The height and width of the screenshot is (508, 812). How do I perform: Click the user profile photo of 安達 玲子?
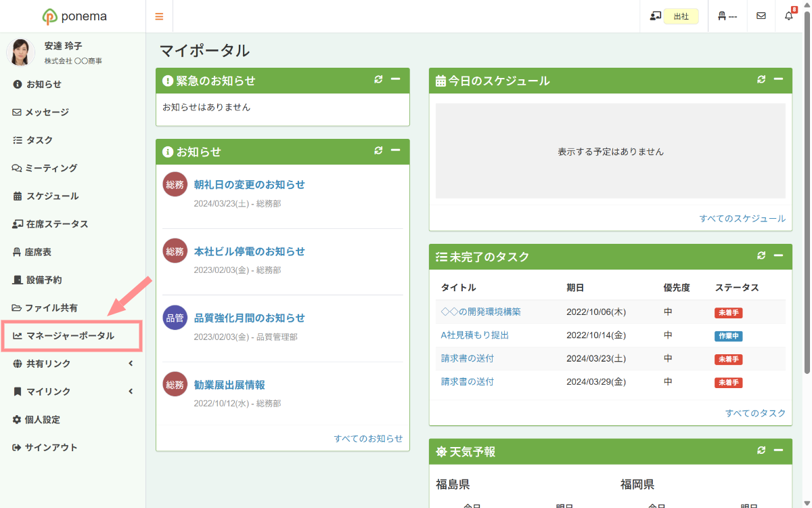point(21,53)
